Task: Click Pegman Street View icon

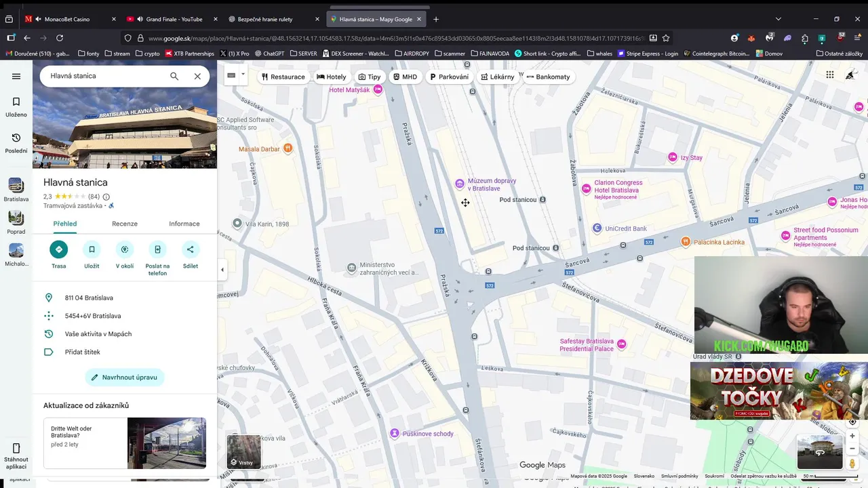Action: click(852, 464)
